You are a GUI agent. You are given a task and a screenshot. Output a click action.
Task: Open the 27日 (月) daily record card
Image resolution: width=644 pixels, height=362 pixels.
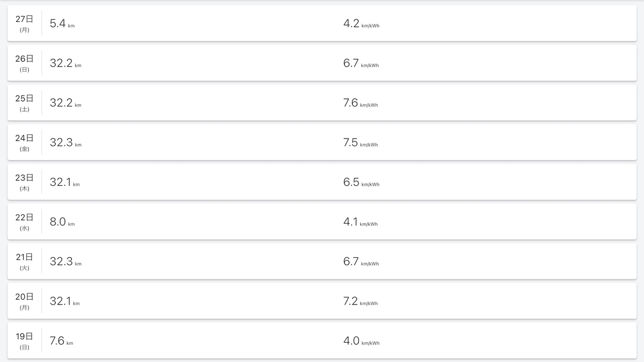tap(322, 23)
